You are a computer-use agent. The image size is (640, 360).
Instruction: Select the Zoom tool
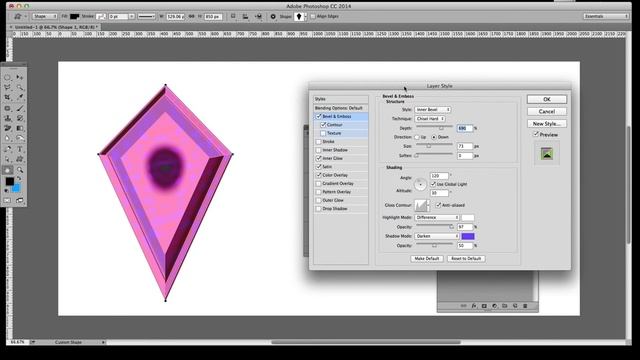(x=20, y=170)
